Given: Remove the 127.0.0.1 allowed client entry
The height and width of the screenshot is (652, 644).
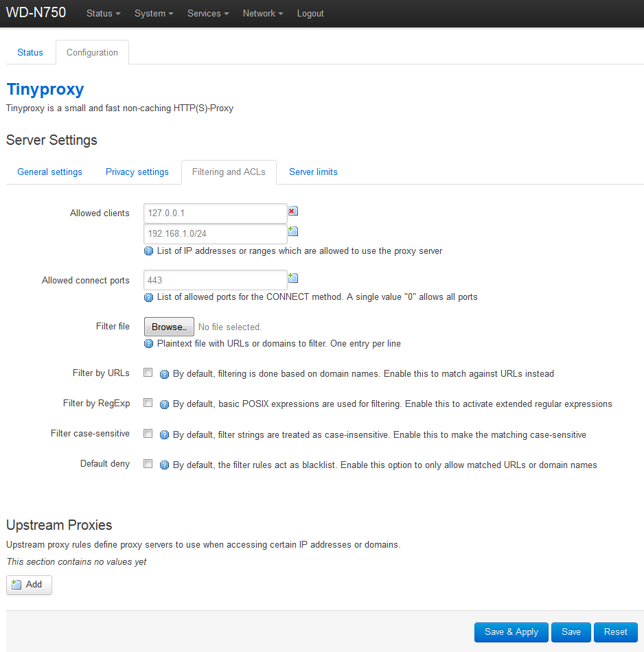Looking at the screenshot, I should click(293, 211).
